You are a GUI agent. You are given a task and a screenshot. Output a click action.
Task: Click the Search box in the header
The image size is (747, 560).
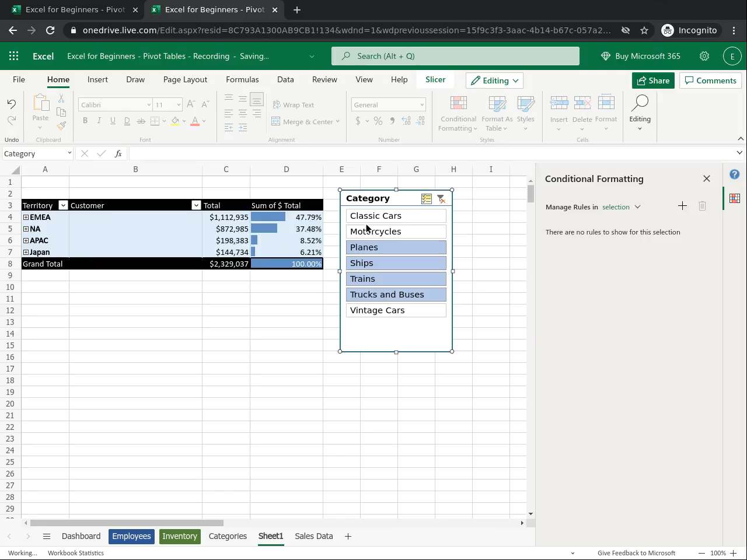tap(455, 56)
